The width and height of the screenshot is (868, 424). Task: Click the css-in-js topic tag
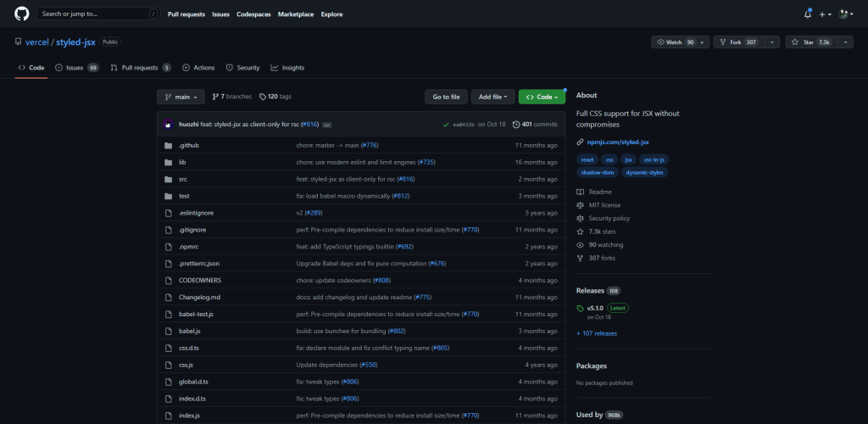(654, 159)
